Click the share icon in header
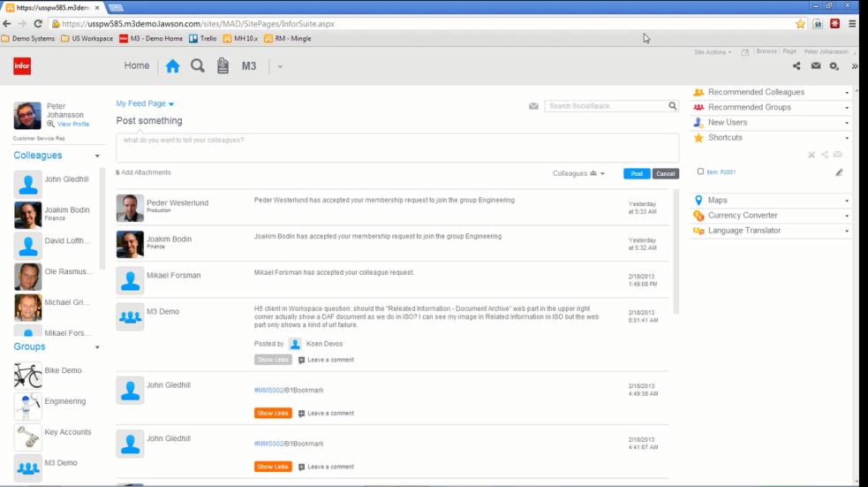Screen dimensions: 868x487 point(796,66)
